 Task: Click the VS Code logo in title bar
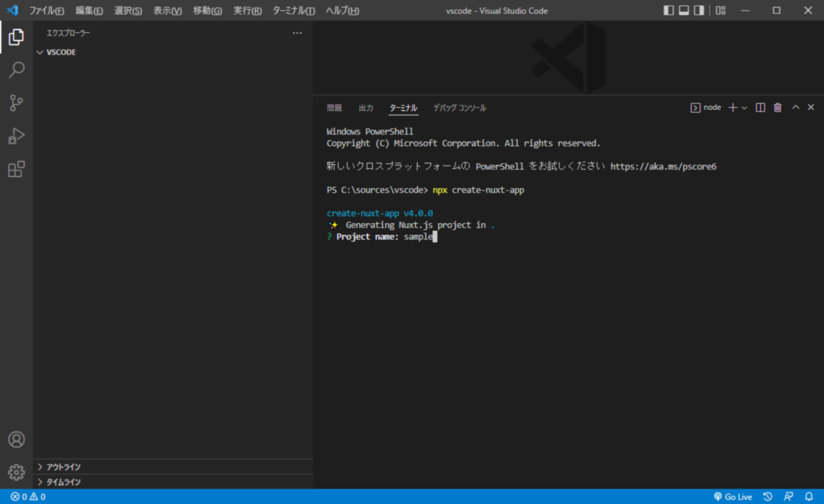tap(12, 10)
